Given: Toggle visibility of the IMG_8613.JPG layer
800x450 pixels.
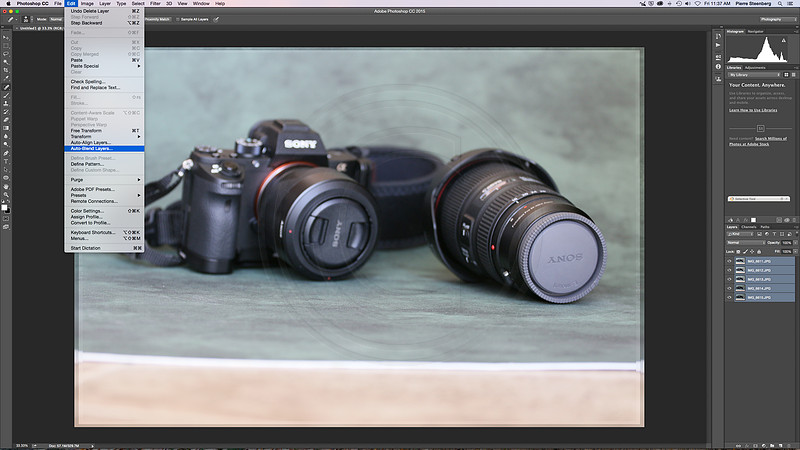Looking at the screenshot, I should pos(729,280).
